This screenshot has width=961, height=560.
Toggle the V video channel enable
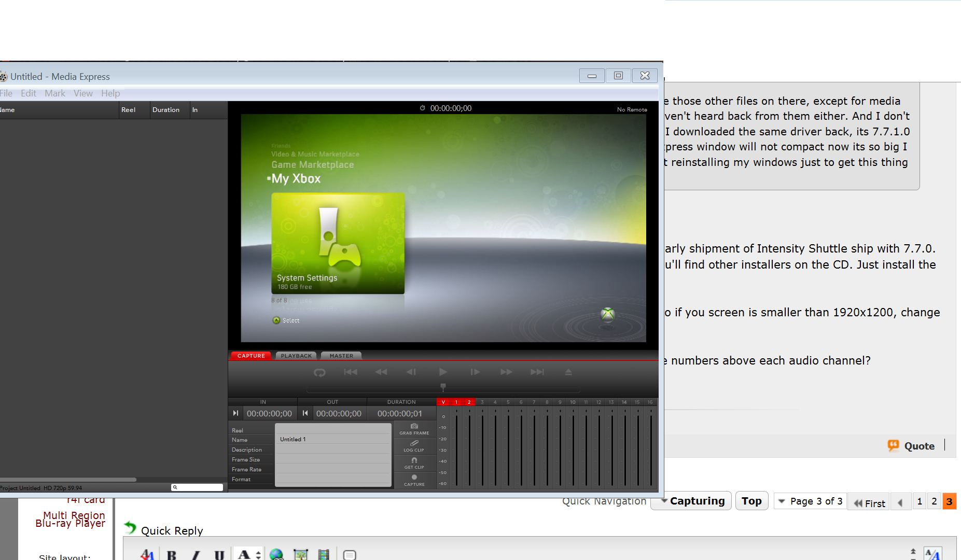(443, 402)
